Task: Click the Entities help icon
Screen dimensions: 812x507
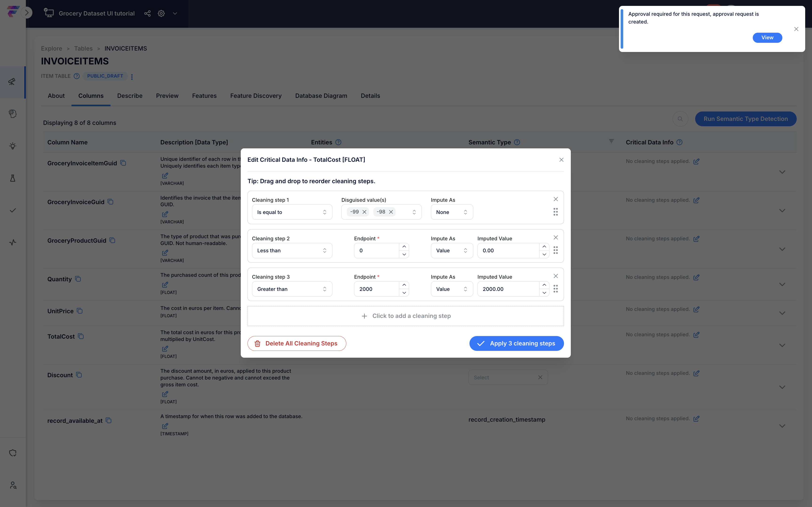Action: 339,142
